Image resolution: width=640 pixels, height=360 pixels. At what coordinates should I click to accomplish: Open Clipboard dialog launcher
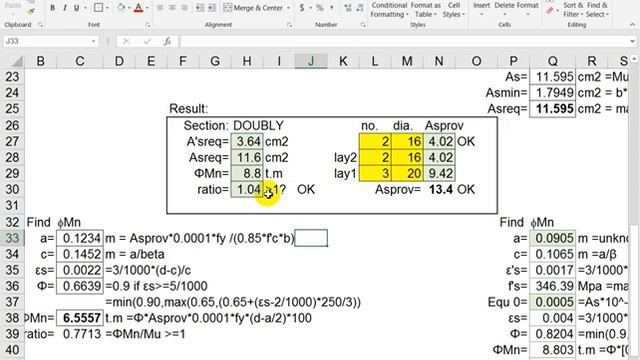click(x=40, y=25)
